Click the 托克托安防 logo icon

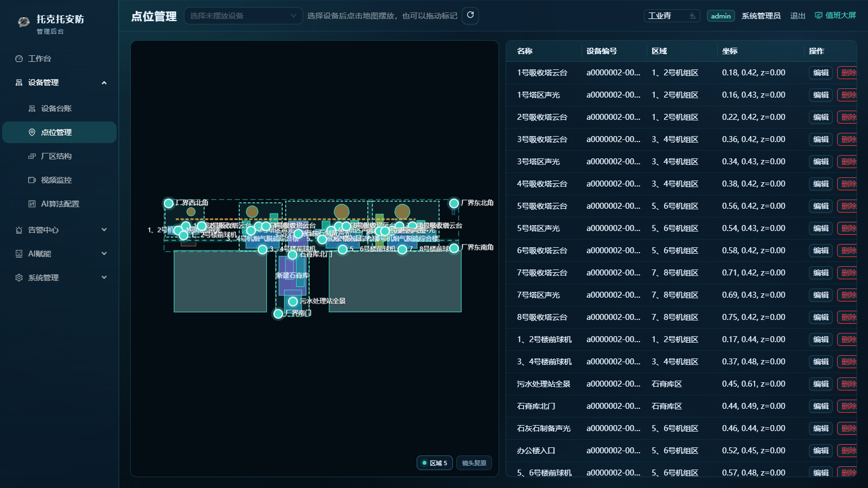(x=23, y=22)
